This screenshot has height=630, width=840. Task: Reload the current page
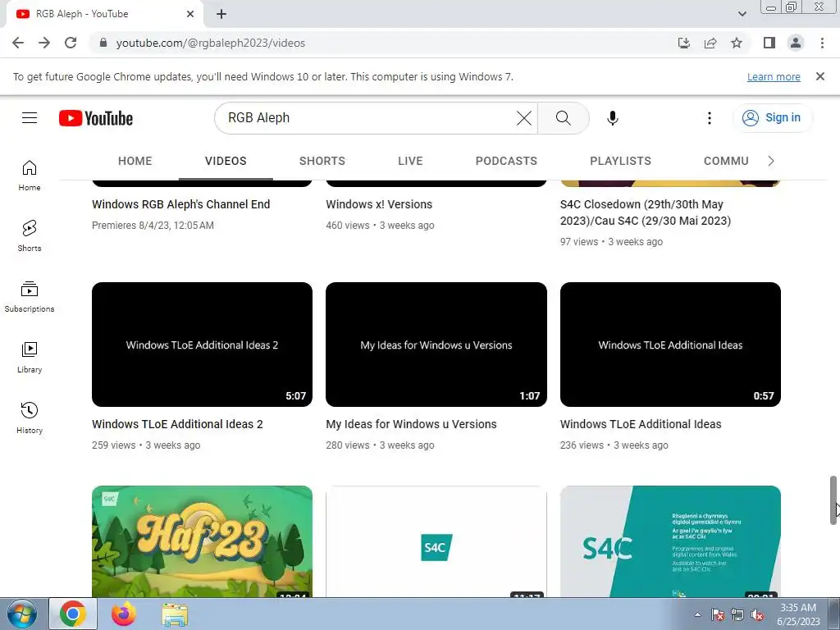pyautogui.click(x=71, y=43)
